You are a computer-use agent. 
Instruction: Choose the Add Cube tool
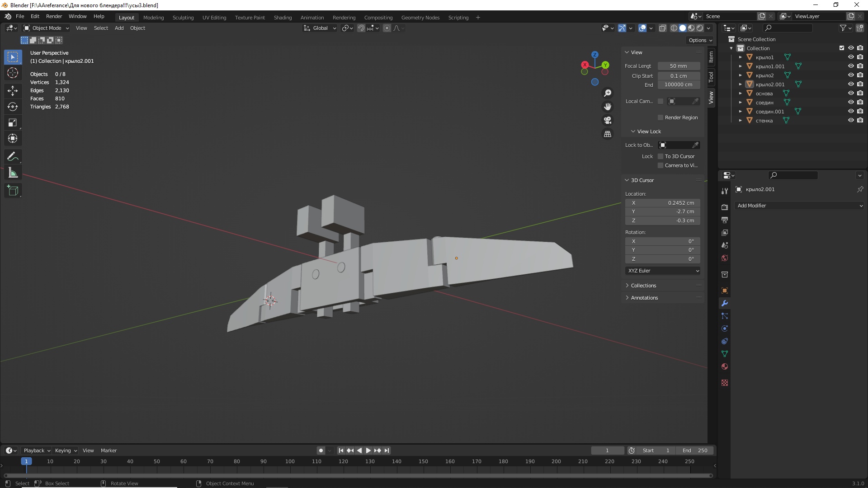point(13,191)
